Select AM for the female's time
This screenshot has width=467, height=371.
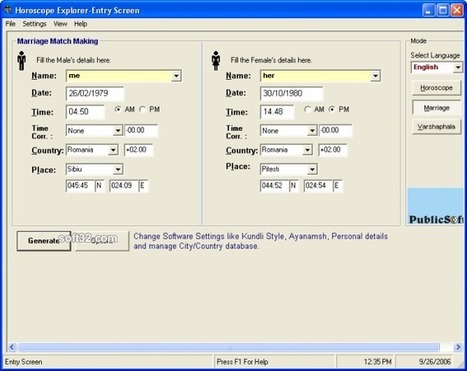[307, 109]
